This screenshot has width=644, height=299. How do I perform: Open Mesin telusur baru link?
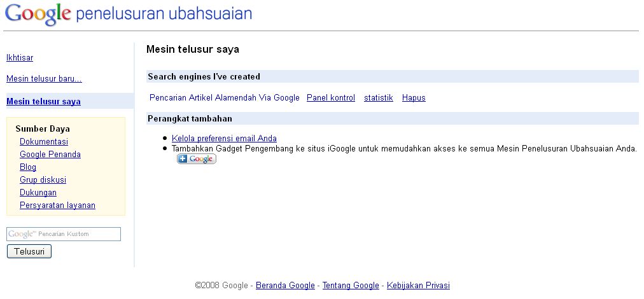coord(44,78)
